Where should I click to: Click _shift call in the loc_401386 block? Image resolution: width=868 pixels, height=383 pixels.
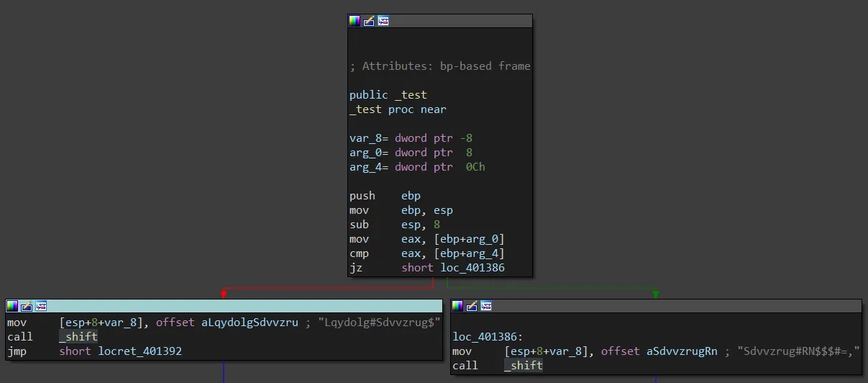524,366
